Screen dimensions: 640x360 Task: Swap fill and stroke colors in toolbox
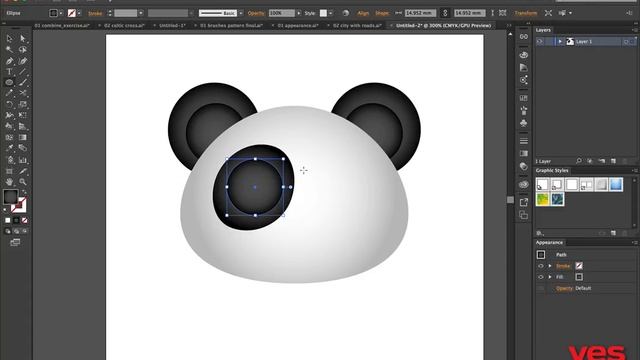coord(24,192)
